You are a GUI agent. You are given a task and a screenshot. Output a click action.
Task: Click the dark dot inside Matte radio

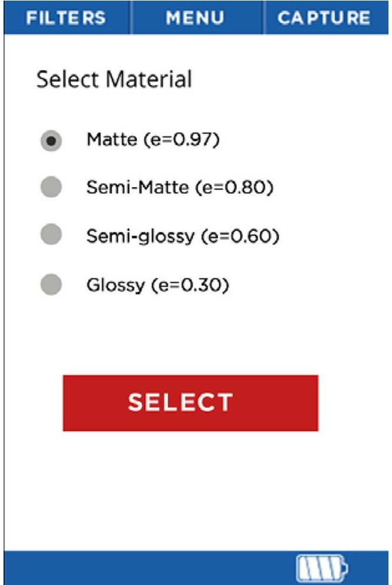[51, 141]
